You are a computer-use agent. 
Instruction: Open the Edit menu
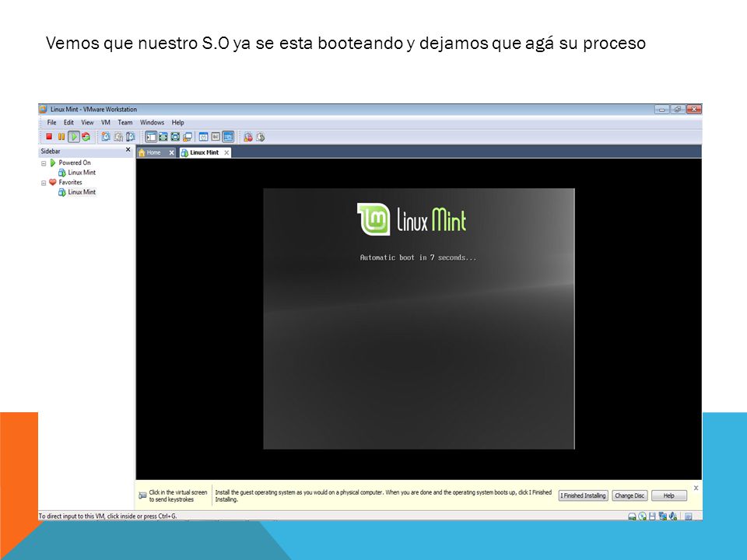68,122
